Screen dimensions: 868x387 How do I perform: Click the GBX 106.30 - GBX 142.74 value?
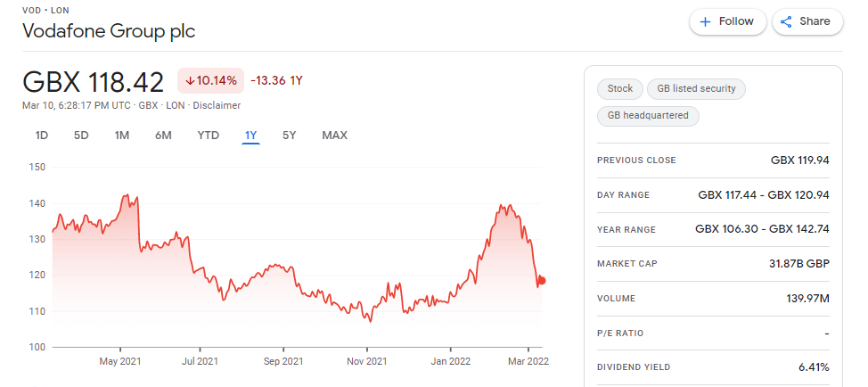click(x=762, y=229)
